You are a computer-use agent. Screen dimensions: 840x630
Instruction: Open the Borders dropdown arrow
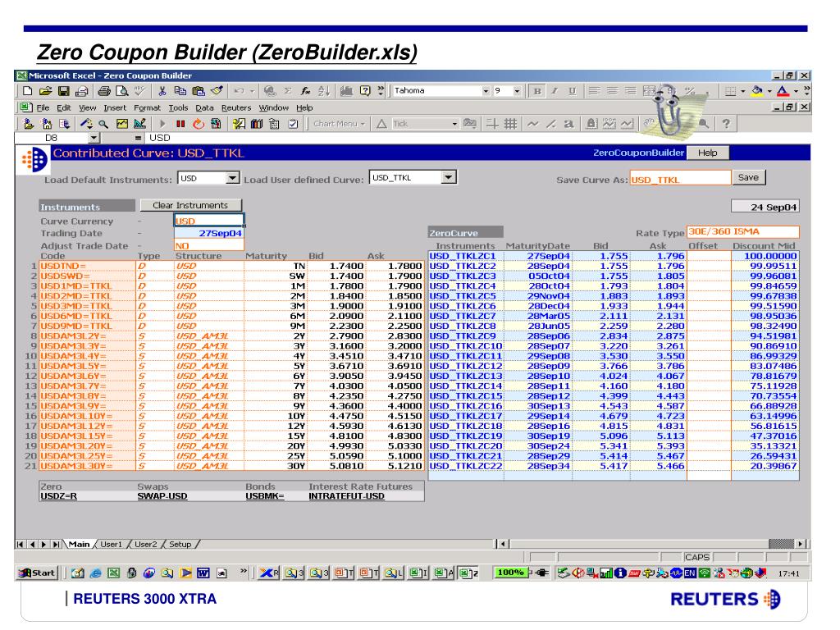click(x=743, y=91)
